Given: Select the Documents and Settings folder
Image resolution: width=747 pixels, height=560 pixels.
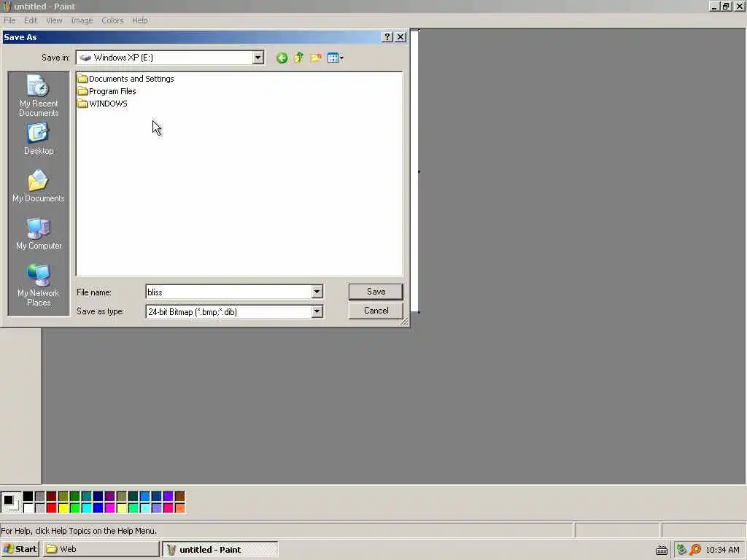Looking at the screenshot, I should click(125, 79).
